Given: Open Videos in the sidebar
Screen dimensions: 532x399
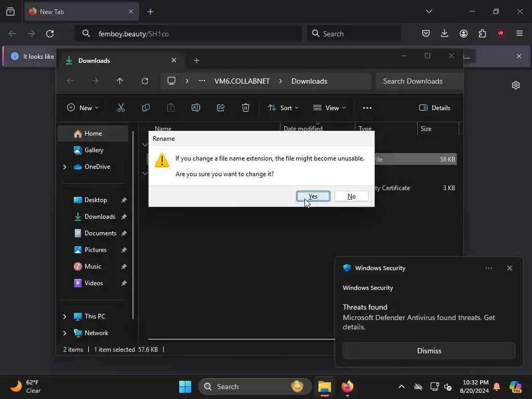Looking at the screenshot, I should (94, 283).
